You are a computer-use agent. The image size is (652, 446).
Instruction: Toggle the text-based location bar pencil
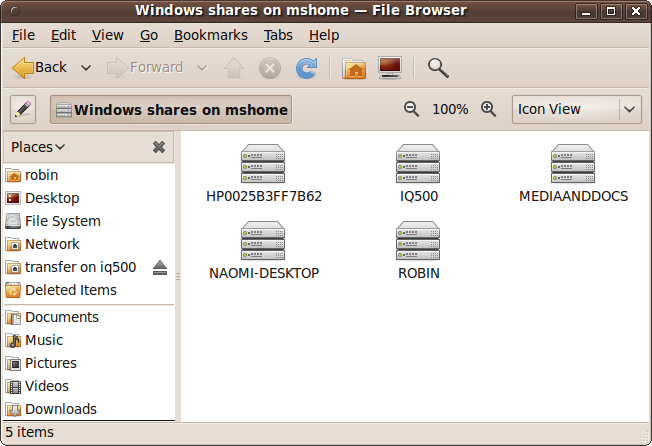click(23, 109)
